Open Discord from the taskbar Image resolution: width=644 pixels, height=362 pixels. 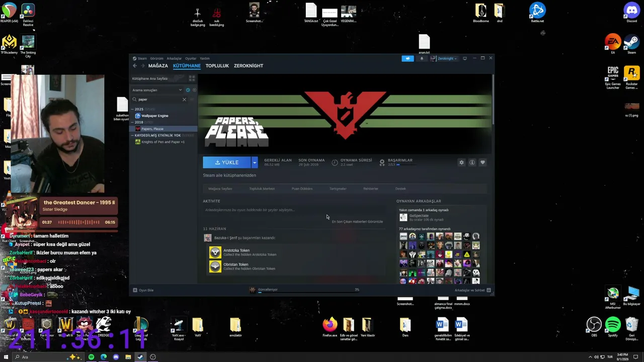click(x=116, y=357)
